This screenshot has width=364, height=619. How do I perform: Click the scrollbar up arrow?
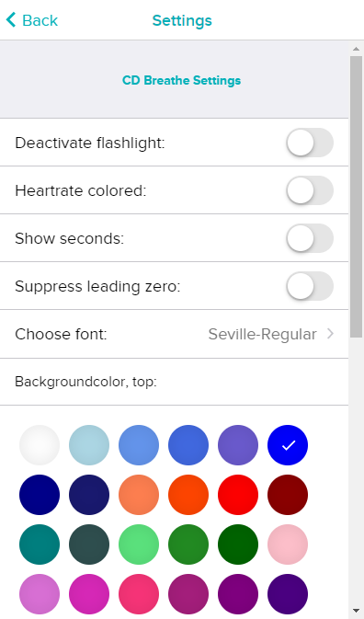pyautogui.click(x=356, y=49)
